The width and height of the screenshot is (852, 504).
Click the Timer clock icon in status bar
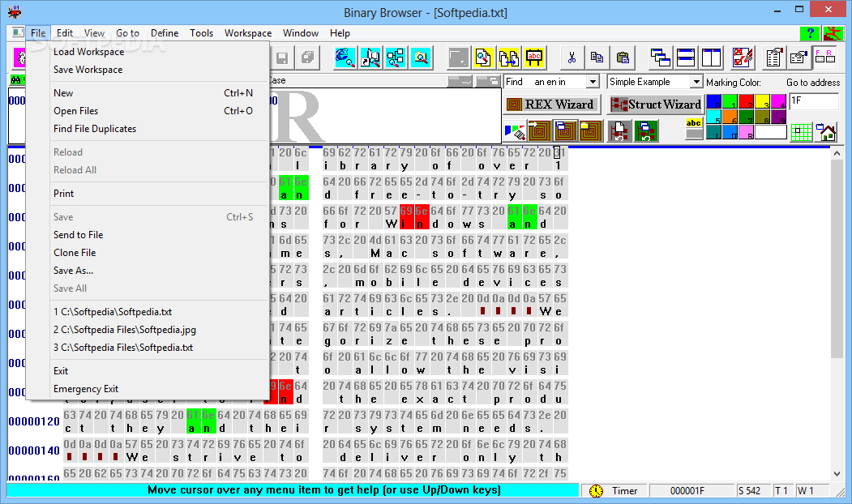596,491
